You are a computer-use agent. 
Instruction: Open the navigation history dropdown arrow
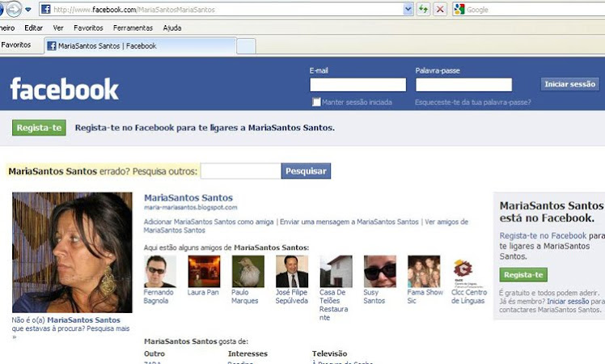[28, 10]
